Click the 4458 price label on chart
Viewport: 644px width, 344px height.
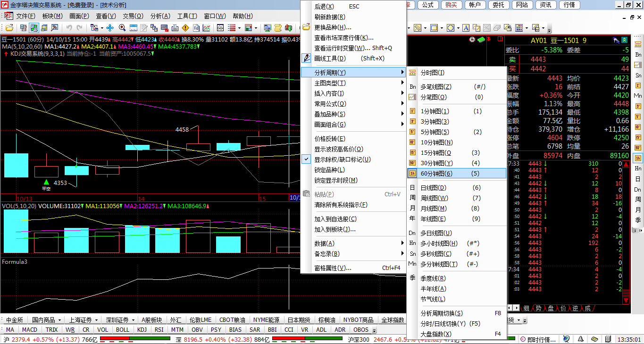click(182, 129)
